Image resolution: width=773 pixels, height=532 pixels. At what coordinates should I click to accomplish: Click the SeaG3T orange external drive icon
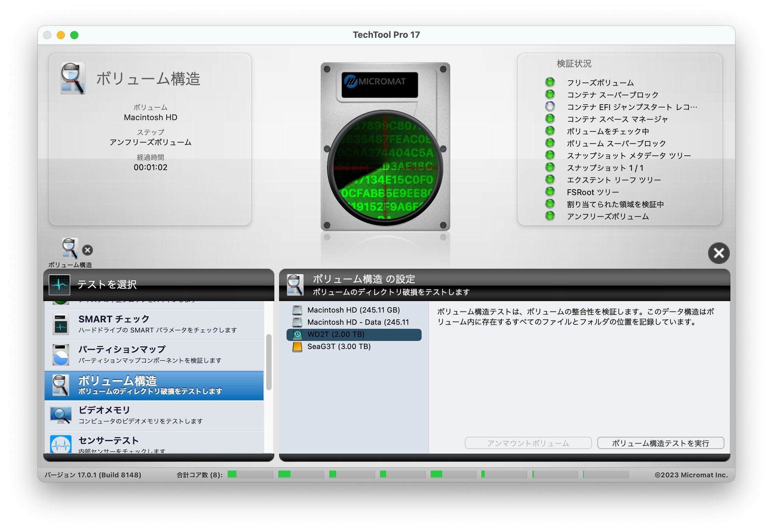[297, 347]
